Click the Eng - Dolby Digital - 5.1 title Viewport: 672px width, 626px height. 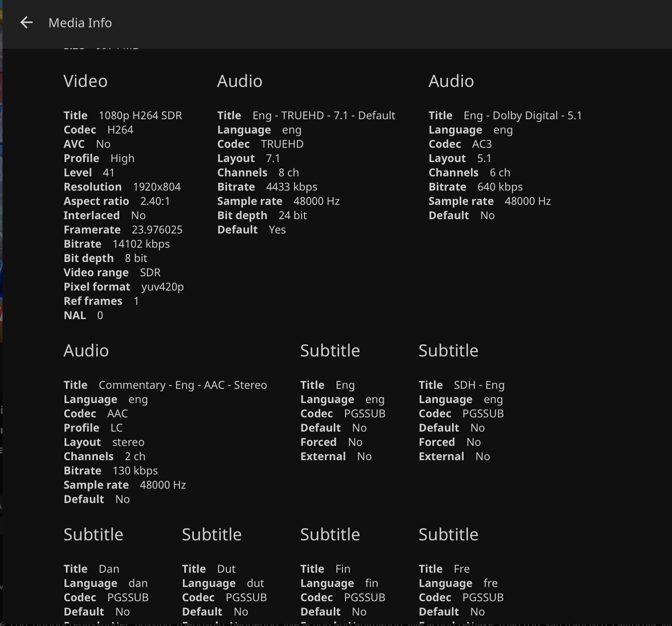[522, 115]
